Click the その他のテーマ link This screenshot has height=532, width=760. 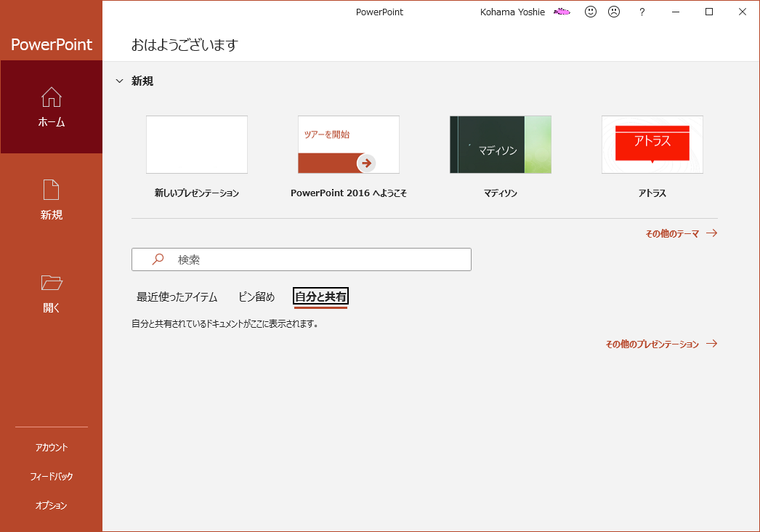(681, 234)
